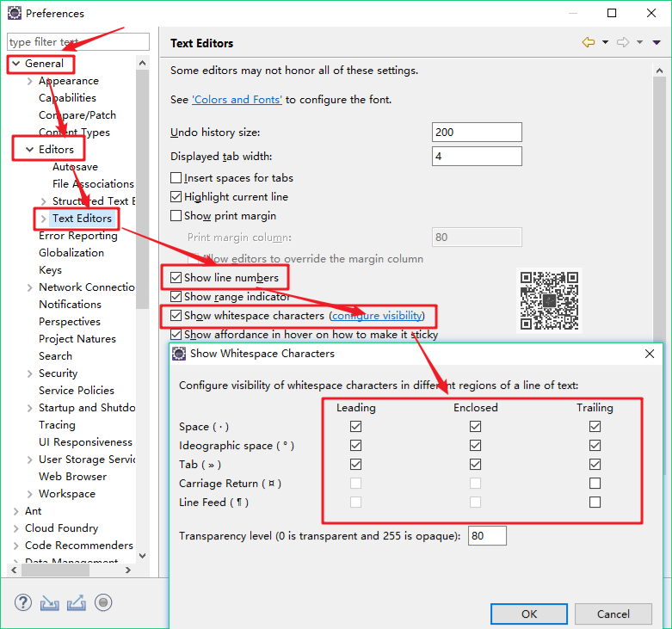Click the Help question mark icon

coord(23,602)
